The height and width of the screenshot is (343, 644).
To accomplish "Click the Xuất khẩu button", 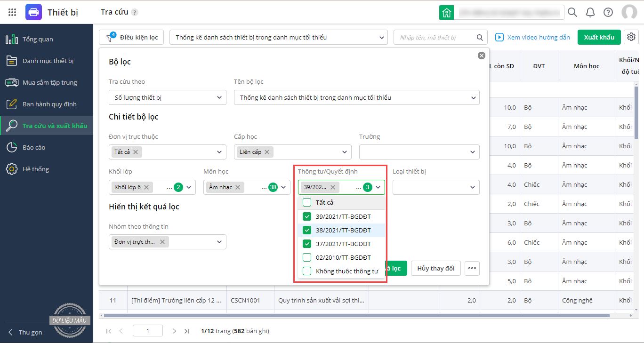I will pos(599,37).
